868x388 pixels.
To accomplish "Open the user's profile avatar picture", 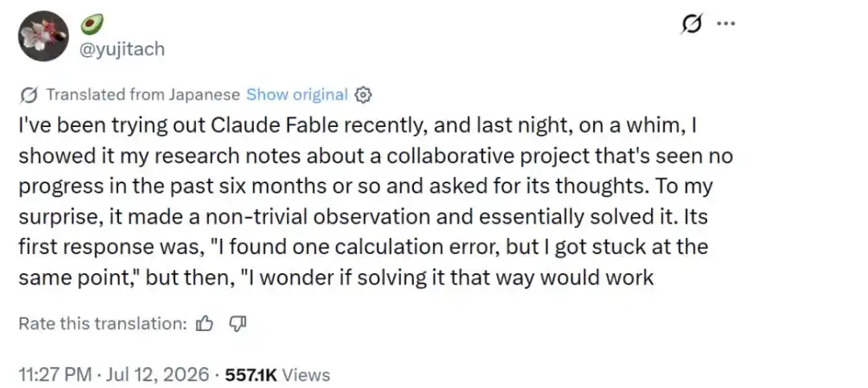I will pyautogui.click(x=43, y=36).
